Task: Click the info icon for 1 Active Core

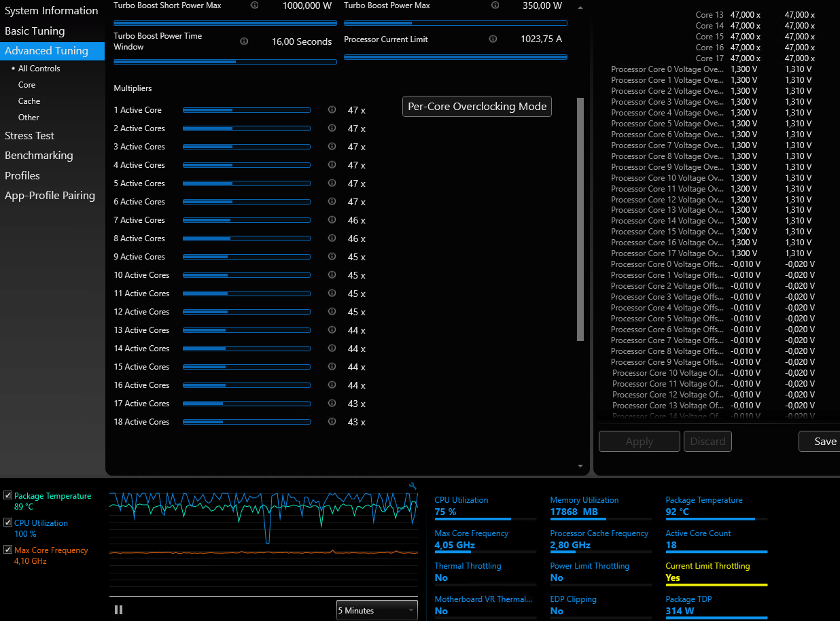Action: click(332, 109)
